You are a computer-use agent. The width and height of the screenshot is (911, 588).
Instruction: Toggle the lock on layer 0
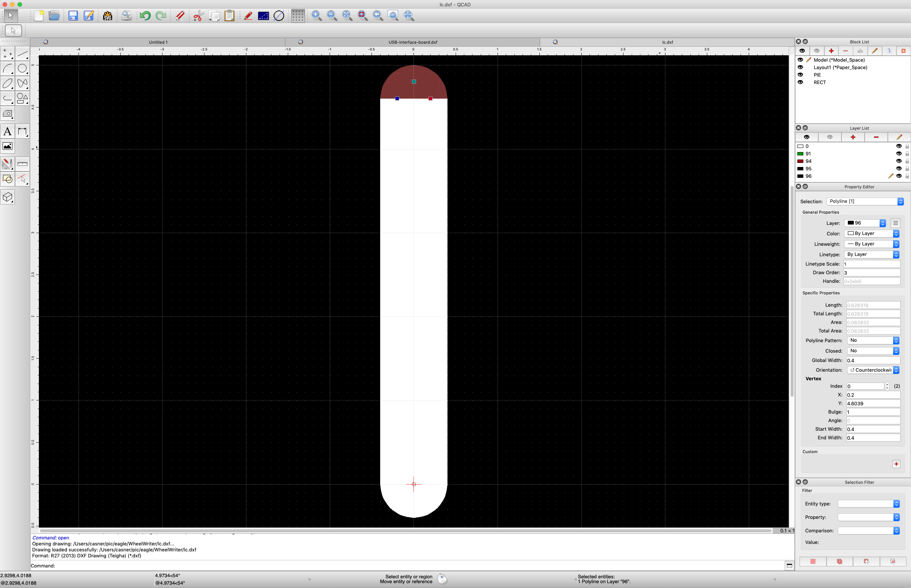pyautogui.click(x=907, y=146)
